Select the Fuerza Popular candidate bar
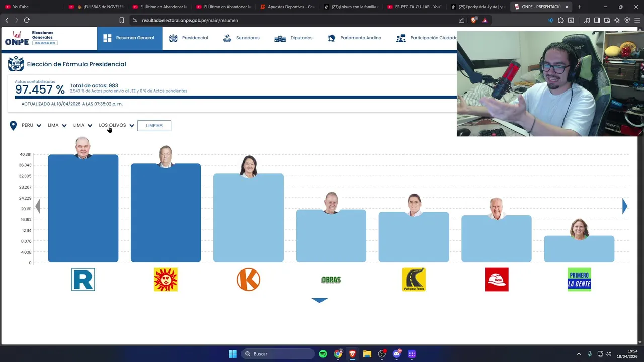The image size is (644, 362). tap(249, 218)
